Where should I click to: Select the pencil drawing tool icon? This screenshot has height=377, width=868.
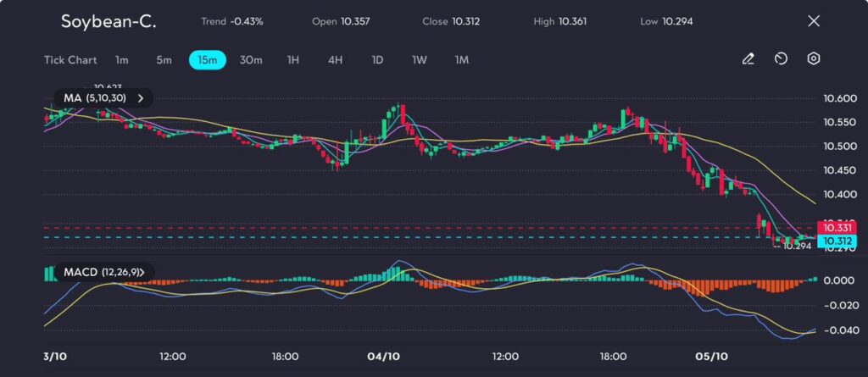748,59
